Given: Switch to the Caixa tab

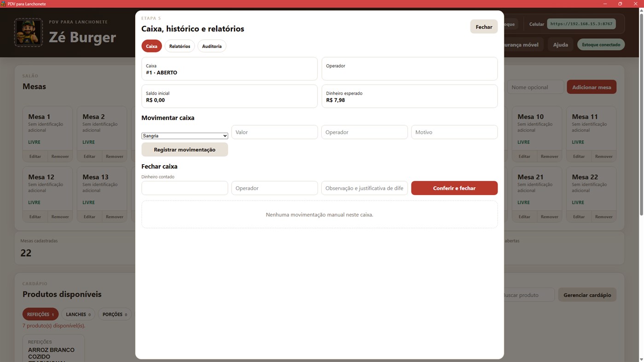Looking at the screenshot, I should click(151, 46).
